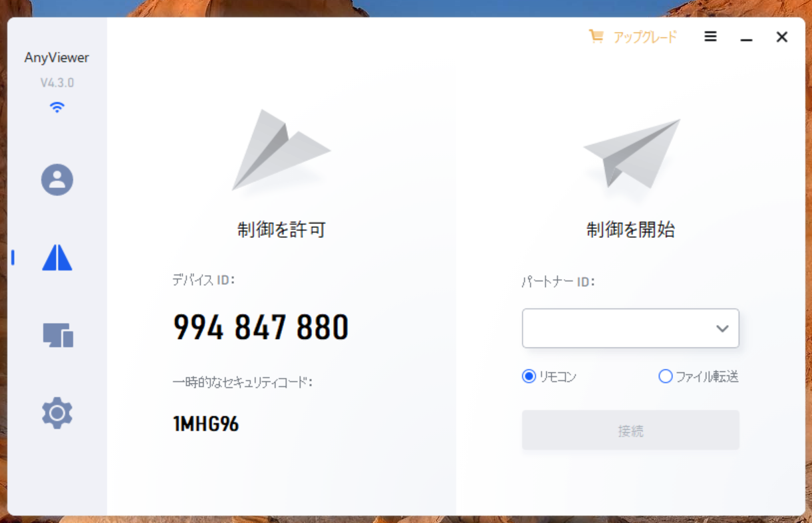Open the account profile icon in sidebar
Image resolution: width=812 pixels, height=523 pixels.
[x=57, y=179]
